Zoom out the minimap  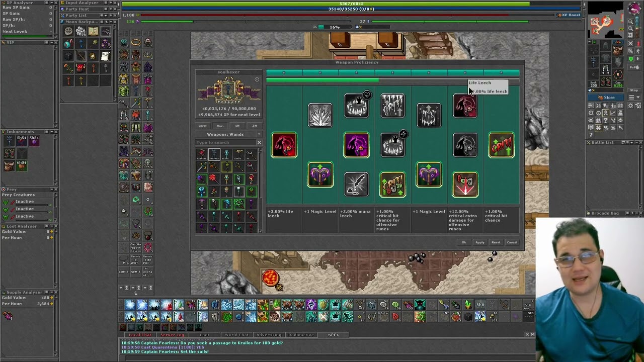[630, 22]
